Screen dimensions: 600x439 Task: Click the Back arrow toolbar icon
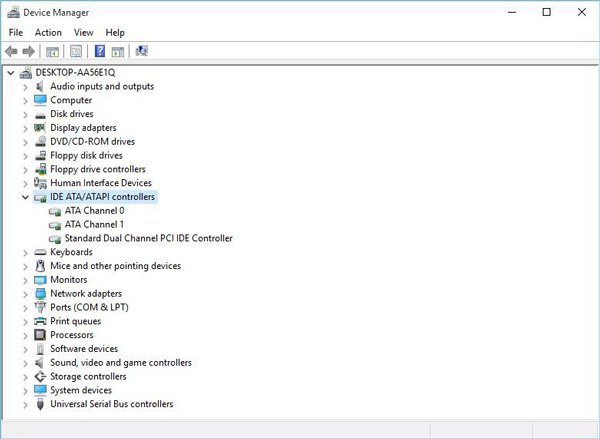coord(11,51)
